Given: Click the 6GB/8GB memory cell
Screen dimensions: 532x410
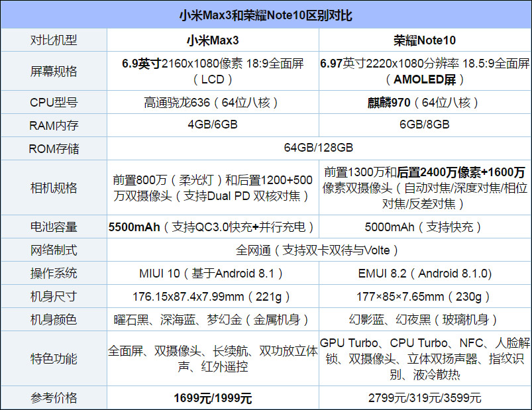Looking at the screenshot, I should tap(425, 125).
